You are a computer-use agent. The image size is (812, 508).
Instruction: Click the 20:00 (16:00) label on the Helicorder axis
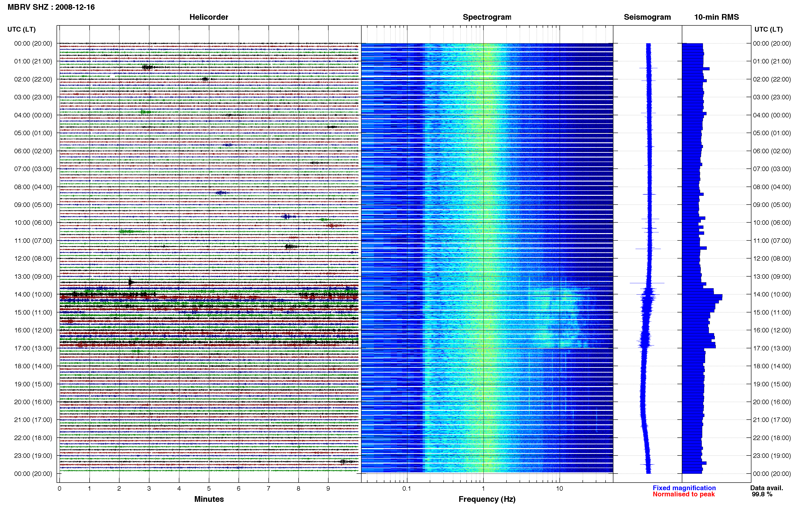pyautogui.click(x=33, y=402)
